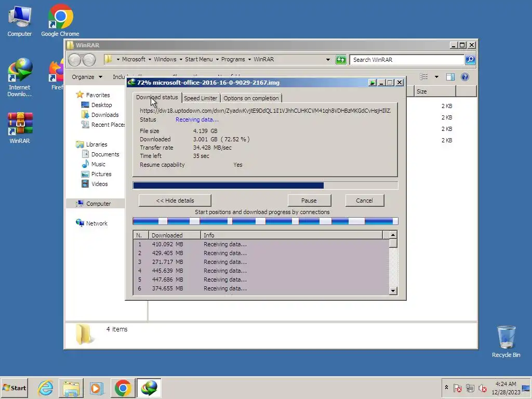The image size is (532, 399).
Task: Click the Search WinRAR input field
Action: [x=407, y=60]
